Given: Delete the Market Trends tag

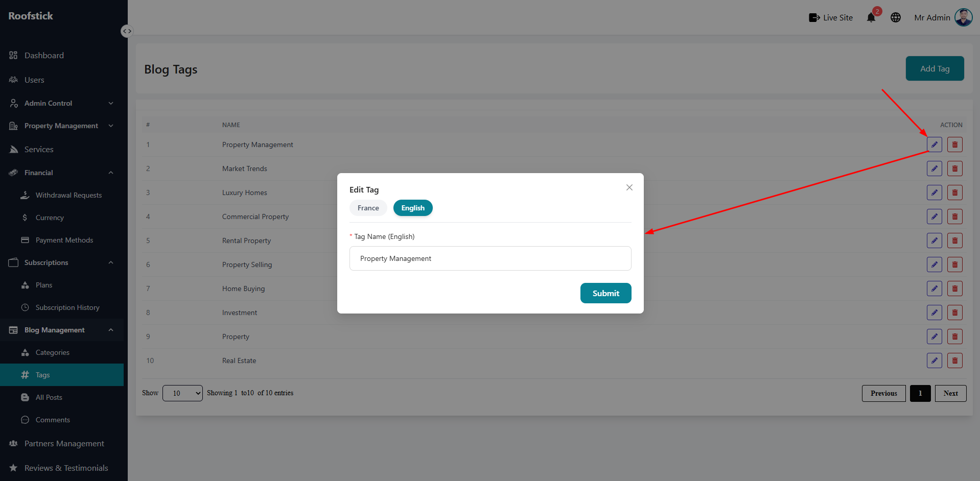Looking at the screenshot, I should [x=954, y=169].
